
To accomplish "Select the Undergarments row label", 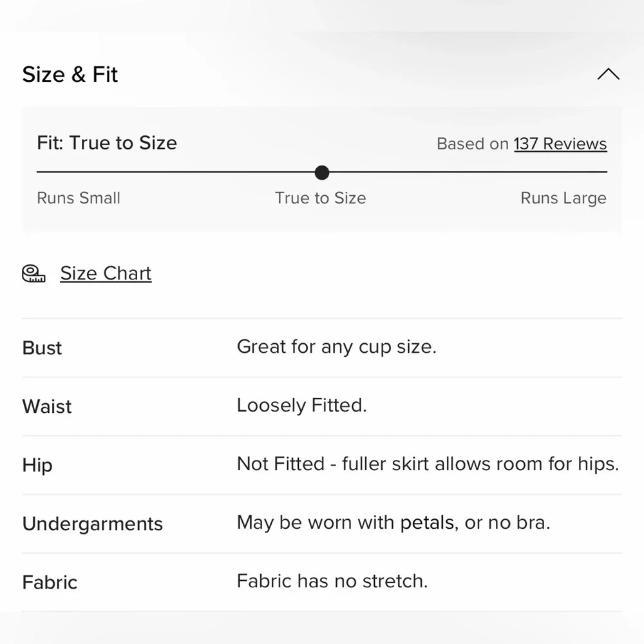I will point(93,524).
